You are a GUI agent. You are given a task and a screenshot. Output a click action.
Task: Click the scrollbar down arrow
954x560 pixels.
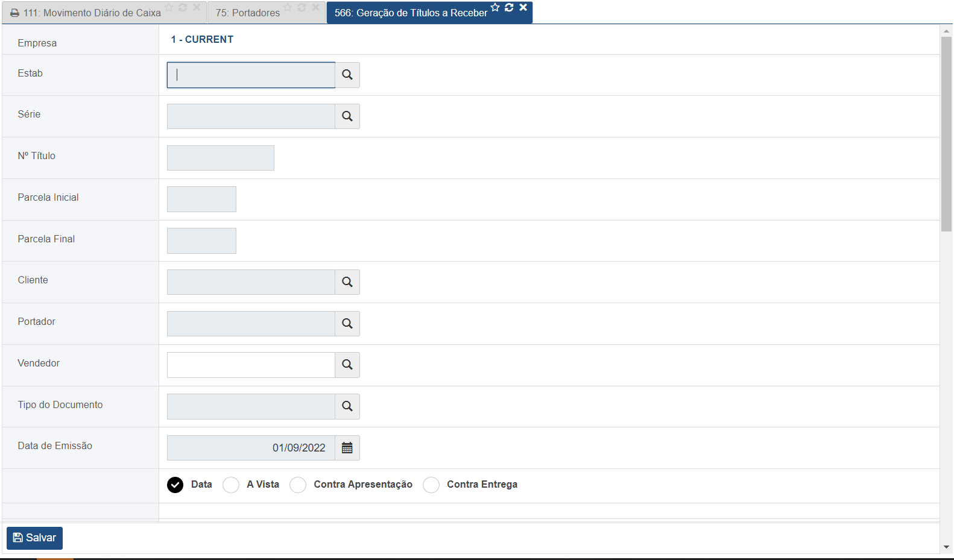point(947,547)
